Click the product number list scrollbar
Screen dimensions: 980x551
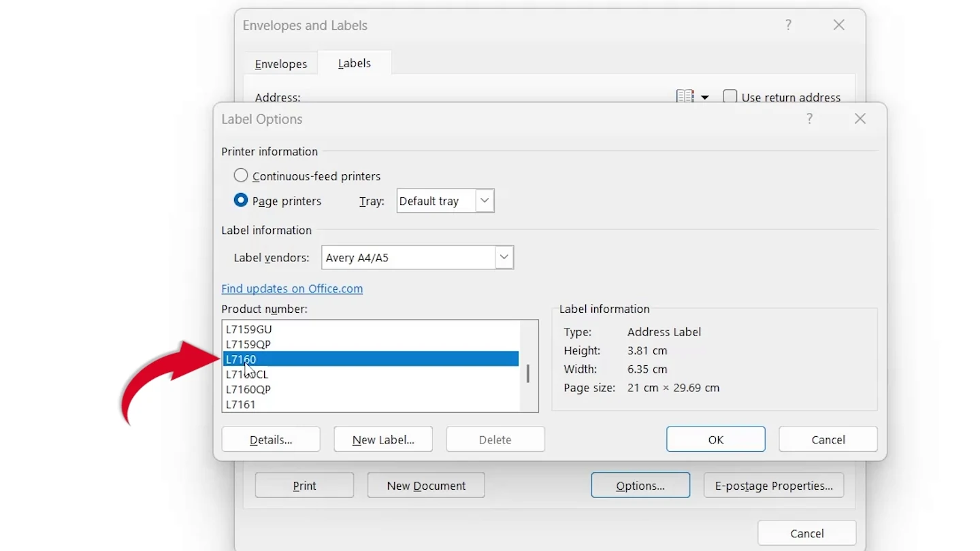pos(528,373)
